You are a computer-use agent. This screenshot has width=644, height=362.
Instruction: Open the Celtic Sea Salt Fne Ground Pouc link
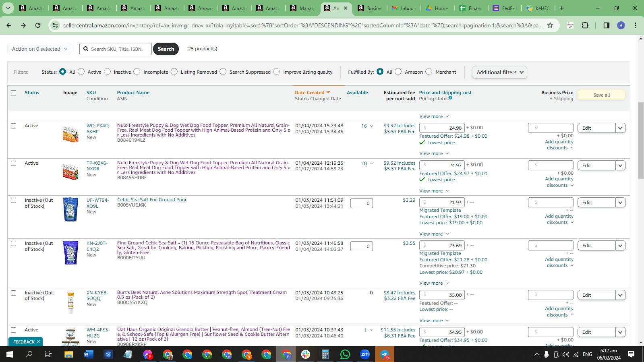tap(152, 200)
